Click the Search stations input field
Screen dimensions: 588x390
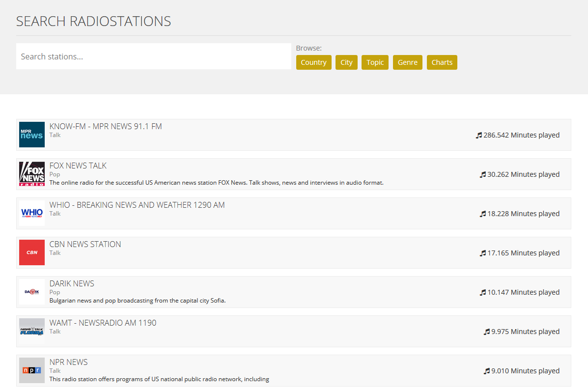[153, 56]
